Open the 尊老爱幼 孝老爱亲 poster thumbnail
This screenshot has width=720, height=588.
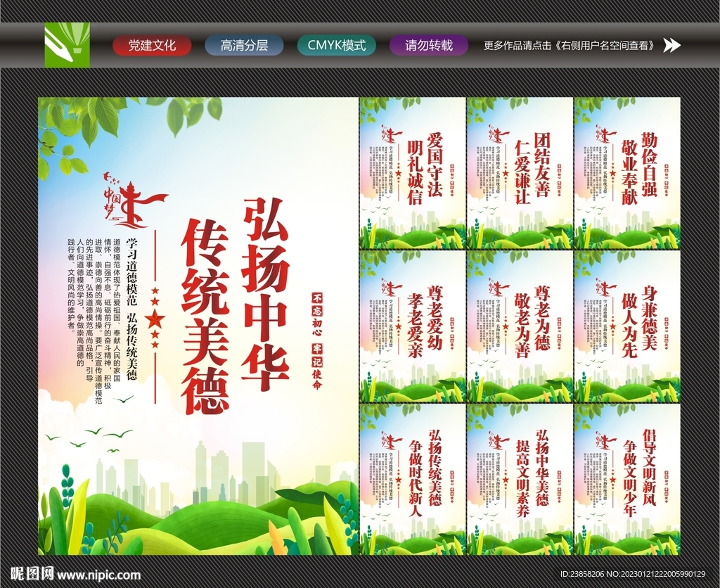click(412, 326)
